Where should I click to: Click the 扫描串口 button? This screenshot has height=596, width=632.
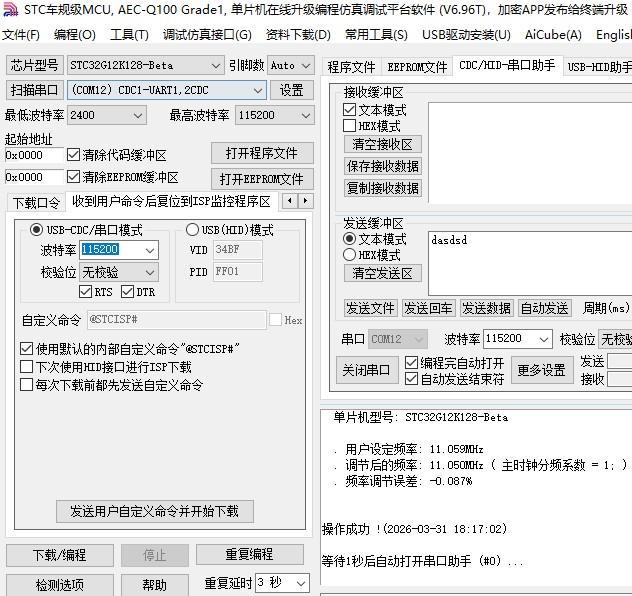35,90
